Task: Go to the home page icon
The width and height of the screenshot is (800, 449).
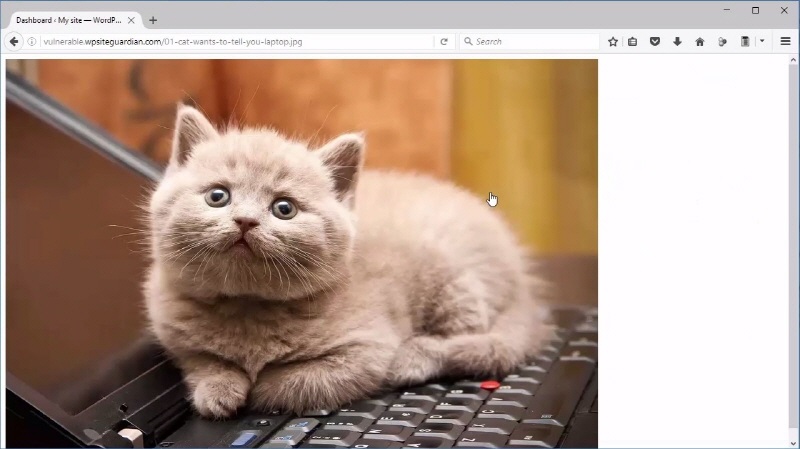Action: 699,42
